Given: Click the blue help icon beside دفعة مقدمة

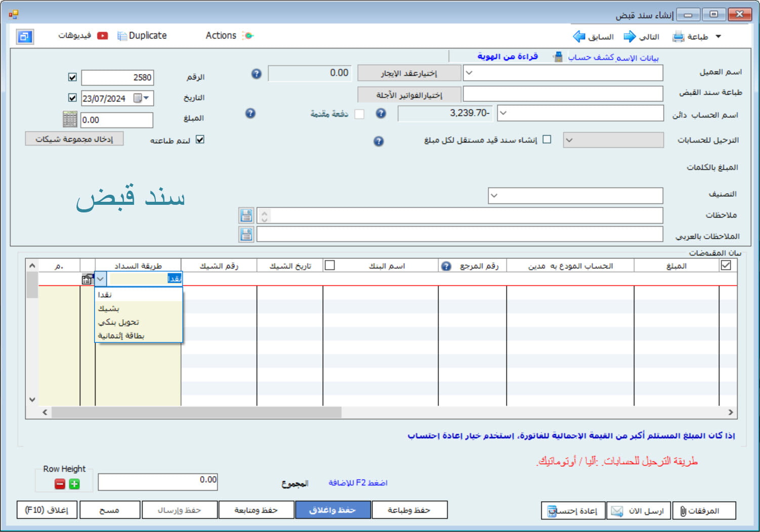Looking at the screenshot, I should [x=250, y=113].
